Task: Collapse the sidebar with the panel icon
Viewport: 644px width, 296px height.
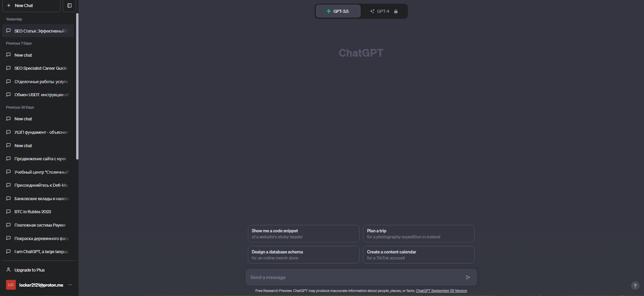Action: (69, 6)
